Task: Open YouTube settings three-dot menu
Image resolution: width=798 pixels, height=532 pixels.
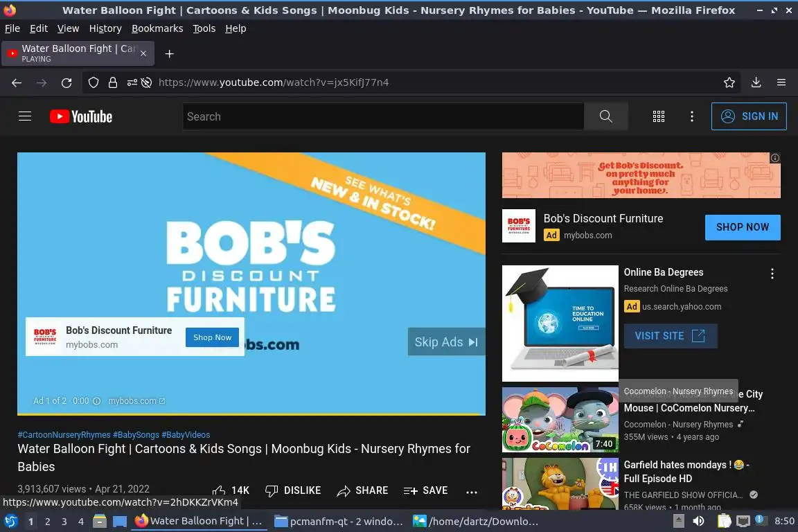Action: (x=691, y=116)
